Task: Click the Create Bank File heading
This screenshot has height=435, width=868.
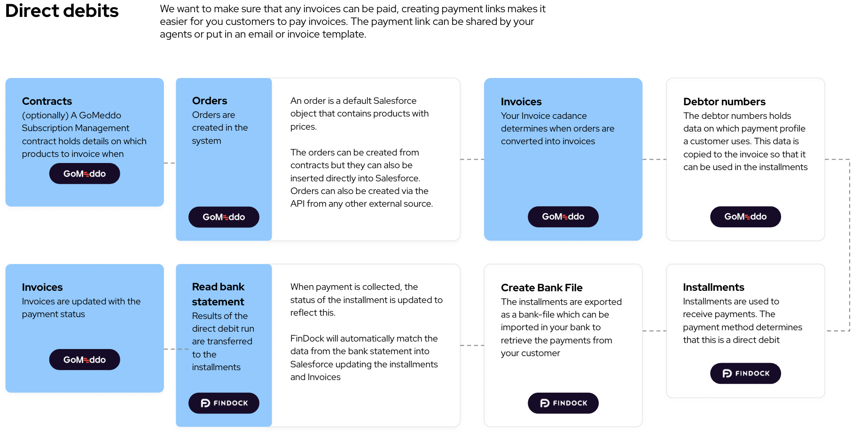Action: (x=541, y=288)
